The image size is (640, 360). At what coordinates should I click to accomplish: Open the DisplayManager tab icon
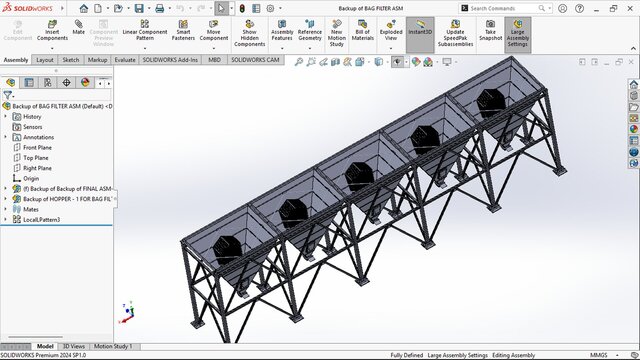click(85, 82)
